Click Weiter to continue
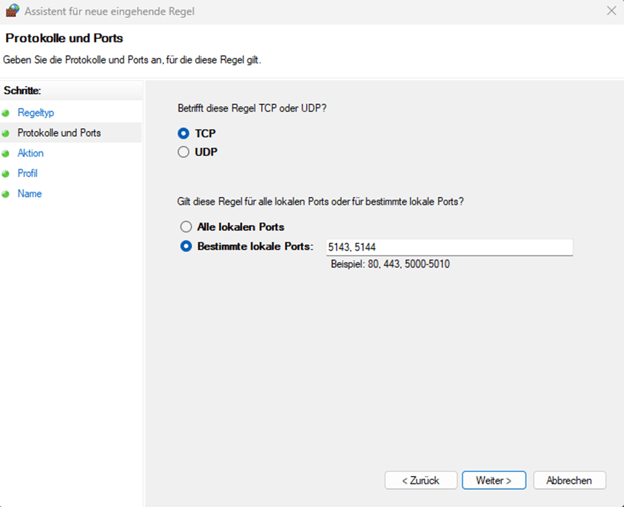 coord(493,480)
